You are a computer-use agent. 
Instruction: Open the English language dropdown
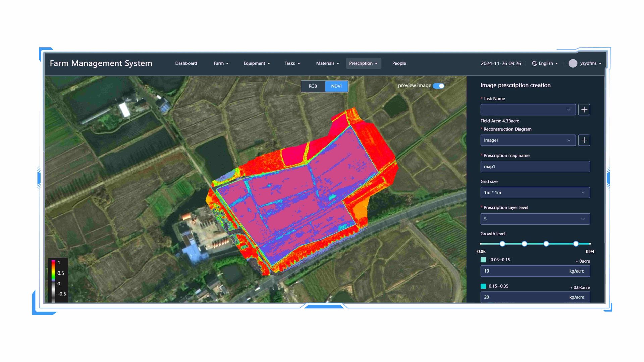click(546, 63)
